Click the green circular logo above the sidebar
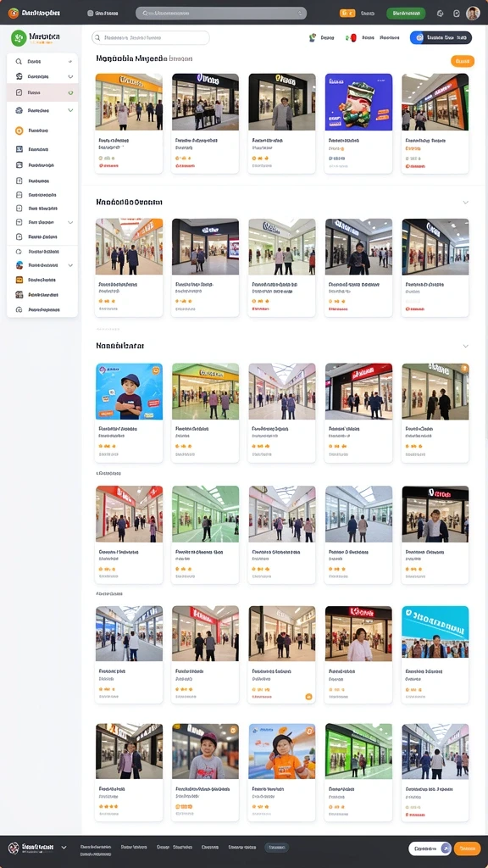 (19, 38)
